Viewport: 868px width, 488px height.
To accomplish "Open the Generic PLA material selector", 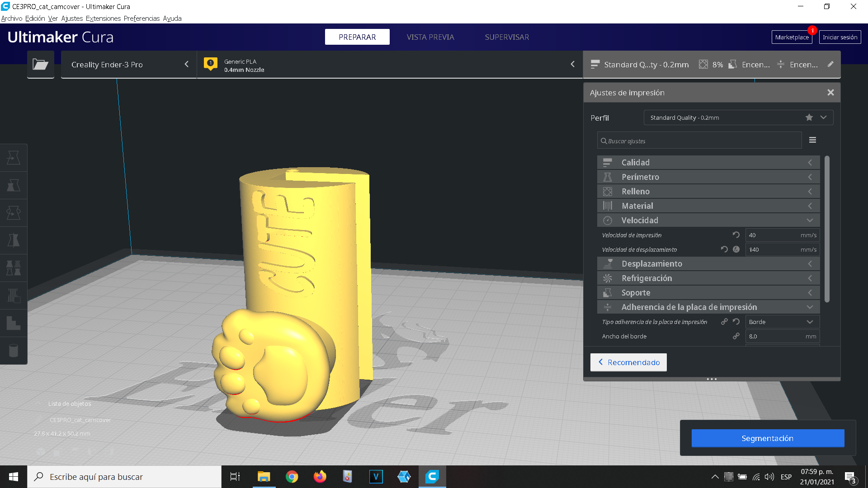I will pos(390,64).
